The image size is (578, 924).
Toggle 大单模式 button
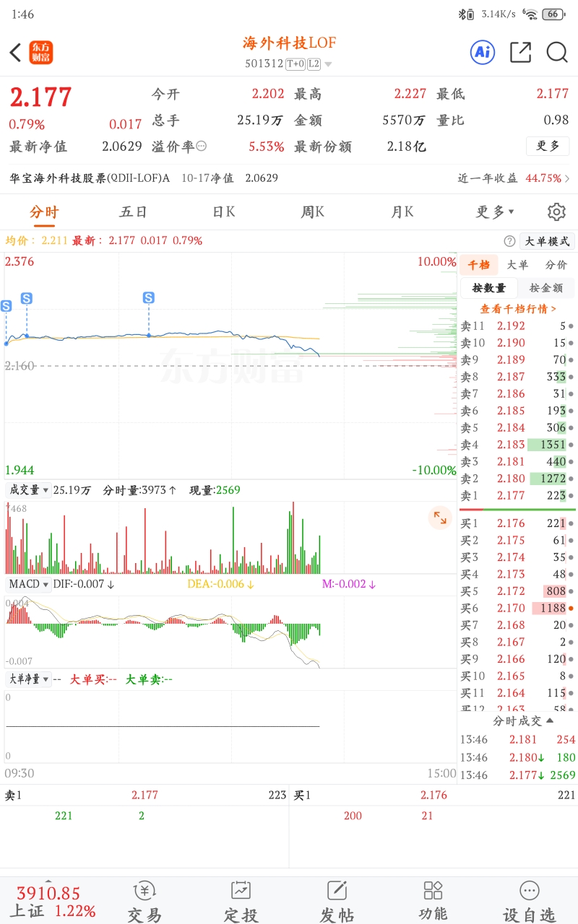point(547,241)
